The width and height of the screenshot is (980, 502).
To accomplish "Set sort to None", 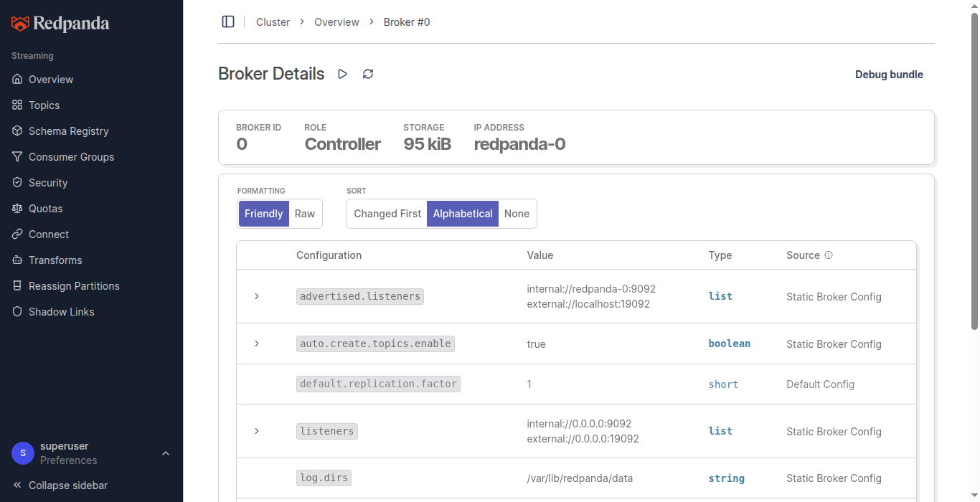I will [x=517, y=214].
